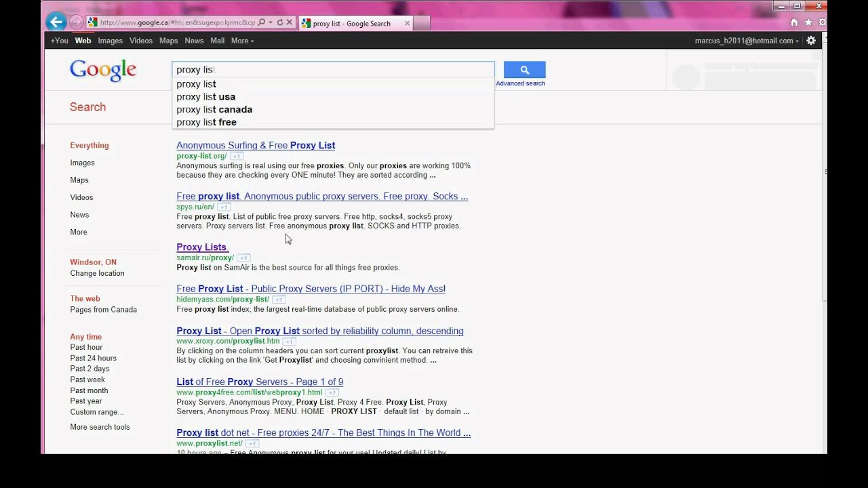Expand More search categories in sidebar
This screenshot has height=488, width=868.
[x=79, y=232]
